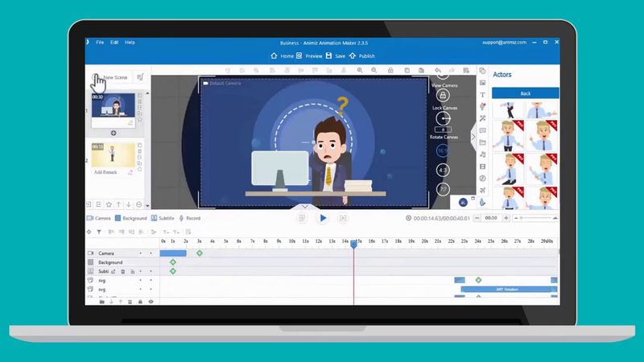Click the Rotate Canvas dial
The height and width of the screenshot is (362, 644).
click(x=443, y=118)
